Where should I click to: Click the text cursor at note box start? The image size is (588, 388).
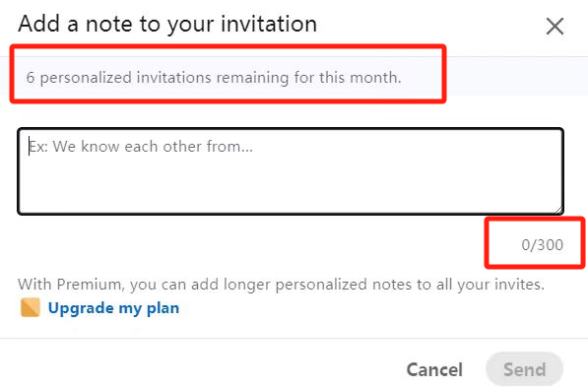[30, 146]
